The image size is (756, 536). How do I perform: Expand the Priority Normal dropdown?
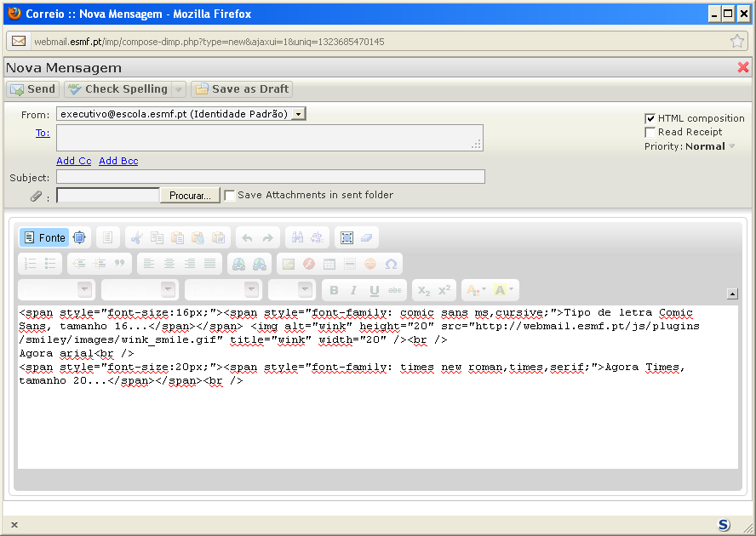click(732, 146)
